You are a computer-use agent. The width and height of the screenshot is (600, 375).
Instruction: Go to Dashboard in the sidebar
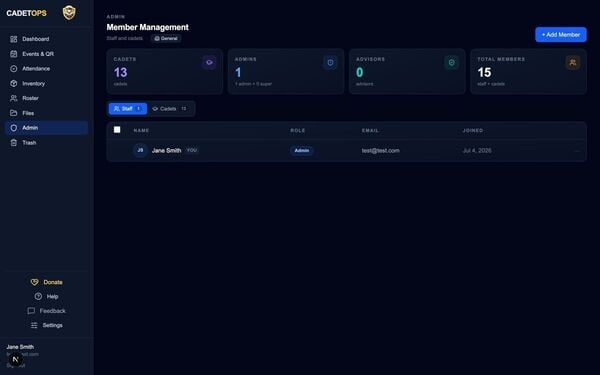point(46,39)
